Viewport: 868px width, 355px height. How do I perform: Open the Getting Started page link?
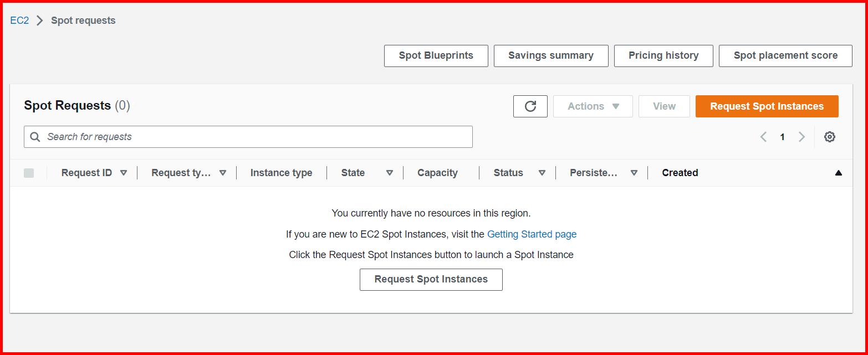(531, 234)
